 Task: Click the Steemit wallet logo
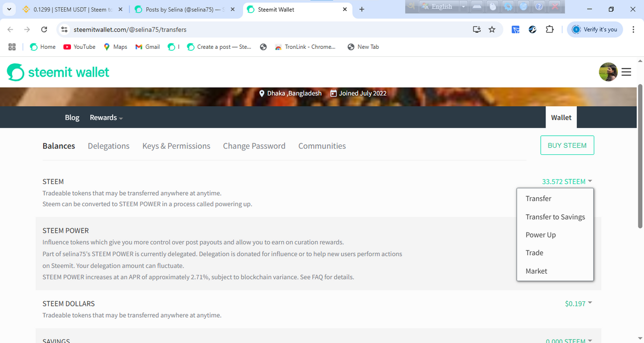pyautogui.click(x=58, y=72)
